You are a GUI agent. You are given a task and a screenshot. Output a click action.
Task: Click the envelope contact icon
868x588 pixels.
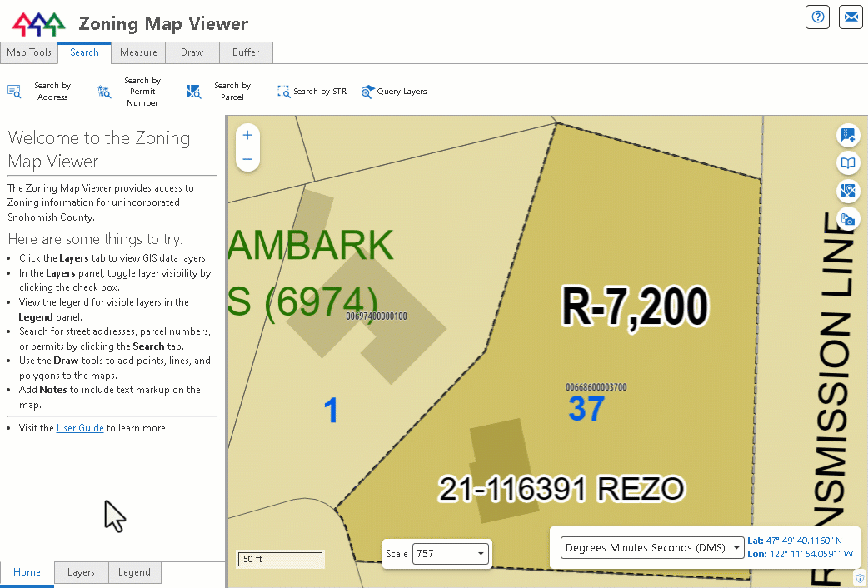pos(851,17)
